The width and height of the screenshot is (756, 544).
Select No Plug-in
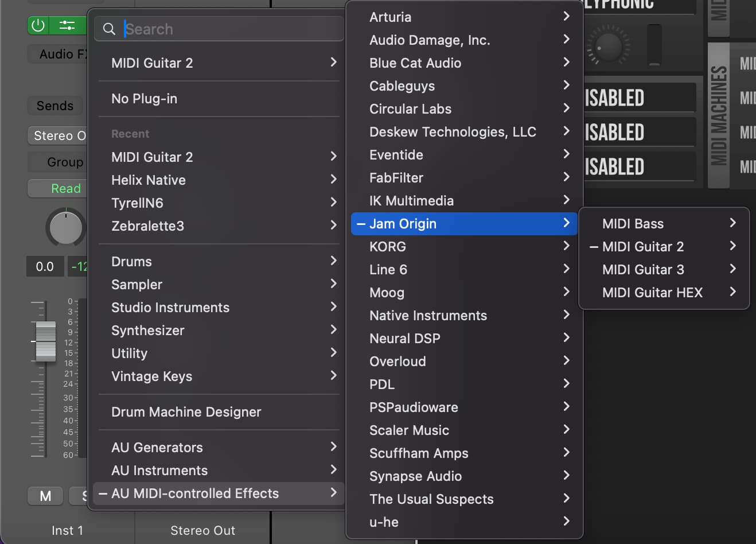[x=219, y=98]
